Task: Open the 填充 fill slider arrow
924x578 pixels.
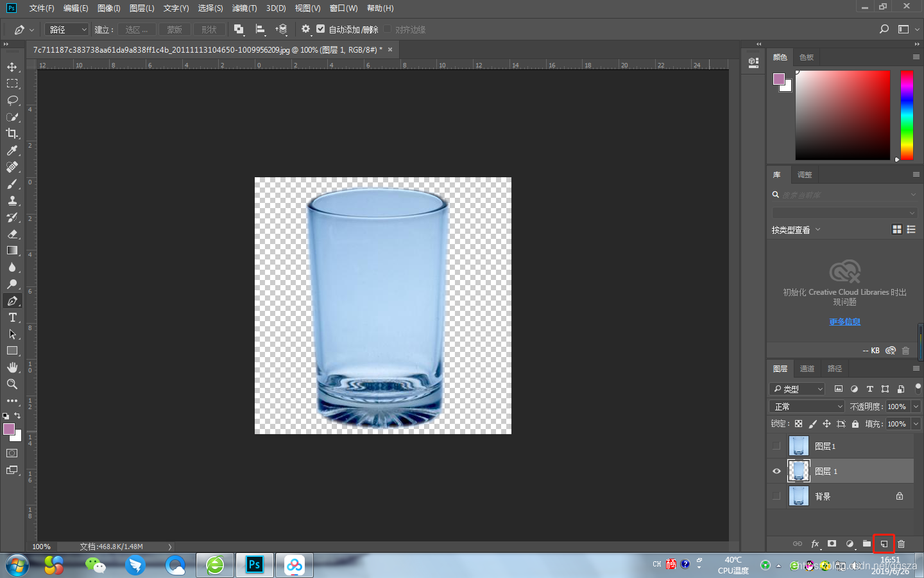Action: tap(916, 424)
